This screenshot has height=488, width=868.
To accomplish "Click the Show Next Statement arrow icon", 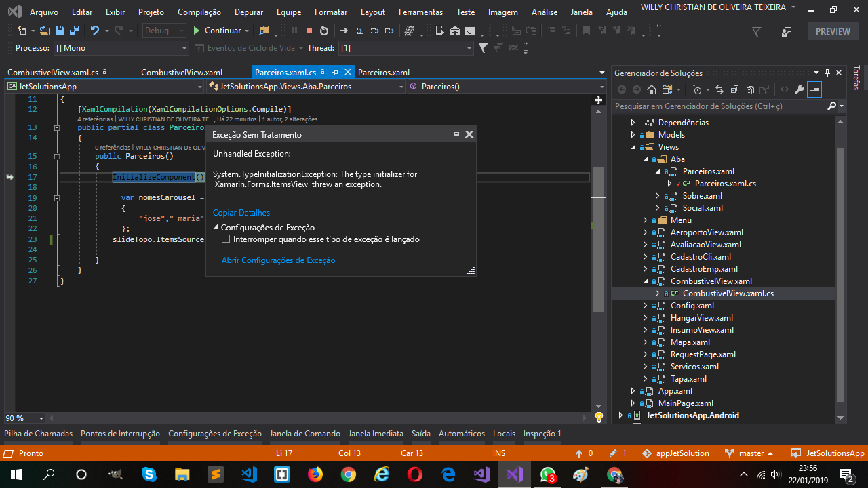I will 344,30.
